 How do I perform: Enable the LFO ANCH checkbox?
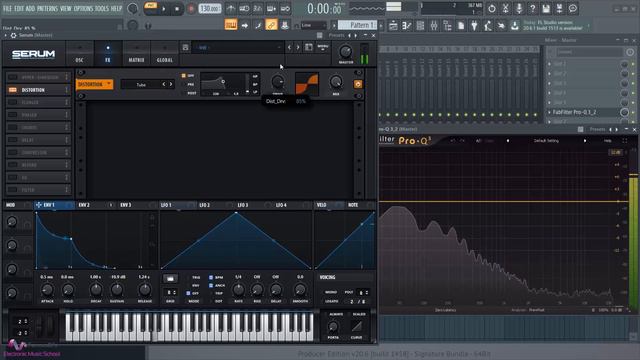[211, 285]
